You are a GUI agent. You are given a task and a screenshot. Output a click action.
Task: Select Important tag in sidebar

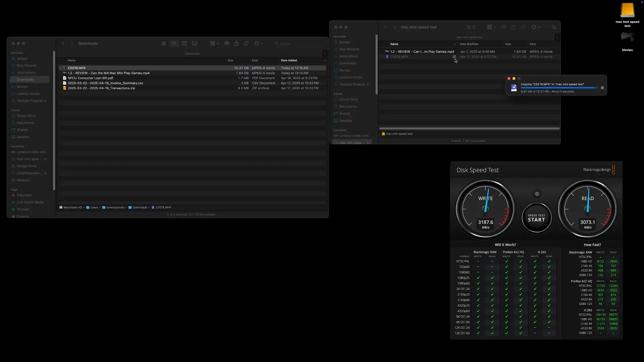coord(24,195)
